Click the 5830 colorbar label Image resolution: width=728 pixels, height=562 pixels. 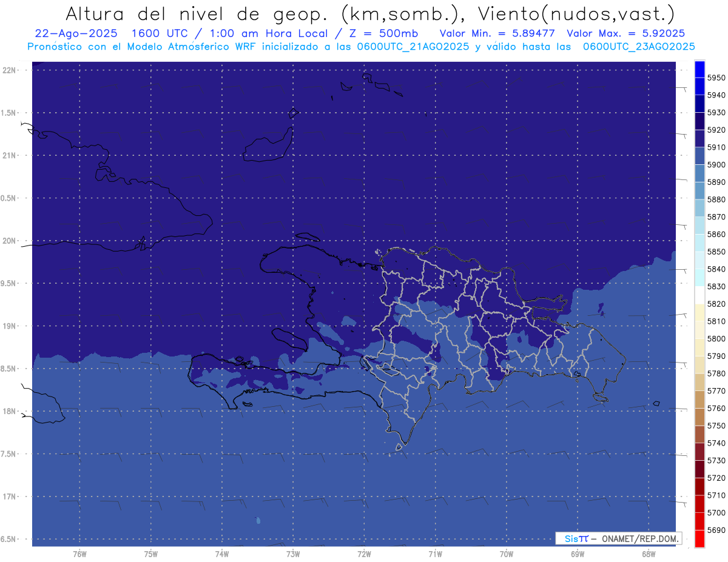716,286
